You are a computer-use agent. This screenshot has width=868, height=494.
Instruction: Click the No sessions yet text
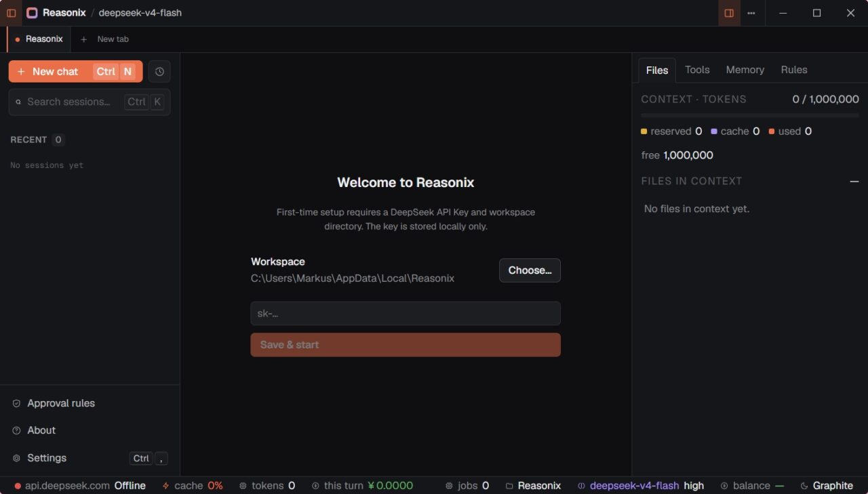(x=47, y=165)
